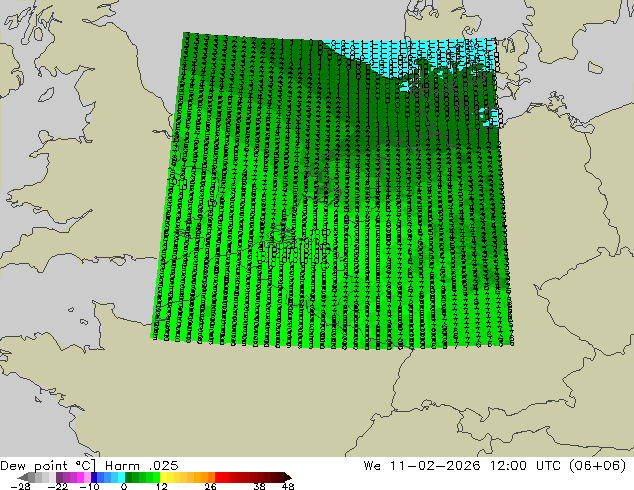This screenshot has width=634, height=490.
Task: Click the dark purple legend swatch above -22
Action: pos(59,477)
